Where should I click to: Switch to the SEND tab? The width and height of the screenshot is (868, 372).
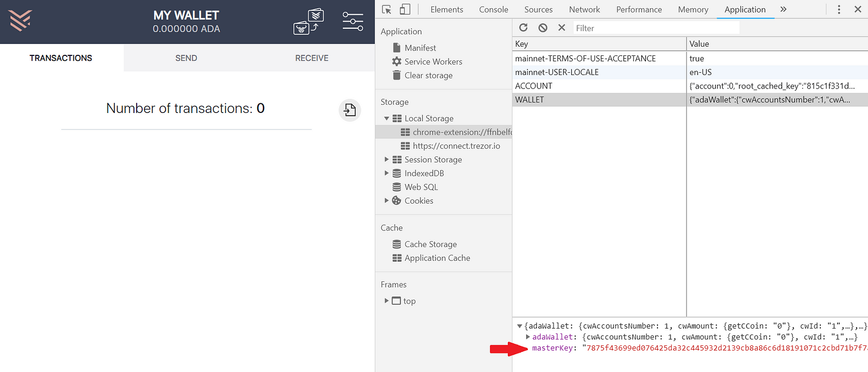point(186,58)
